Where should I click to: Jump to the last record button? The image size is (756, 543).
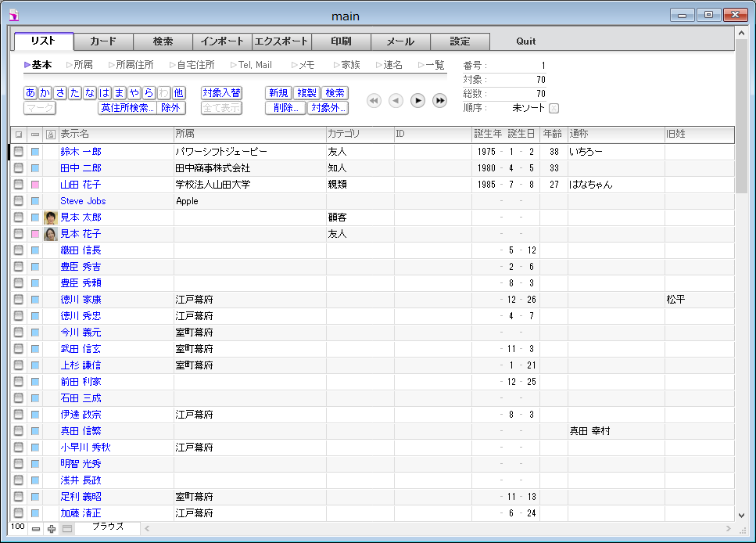pyautogui.click(x=440, y=100)
